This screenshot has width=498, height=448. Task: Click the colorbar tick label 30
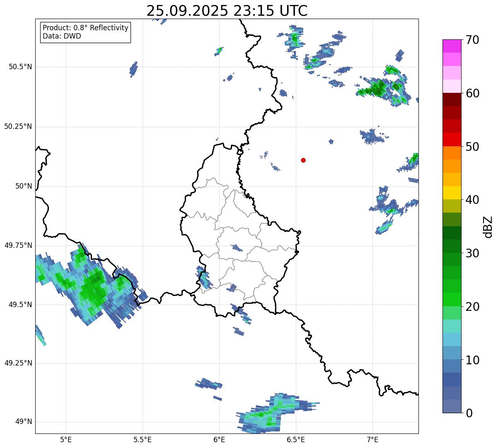[472, 253]
